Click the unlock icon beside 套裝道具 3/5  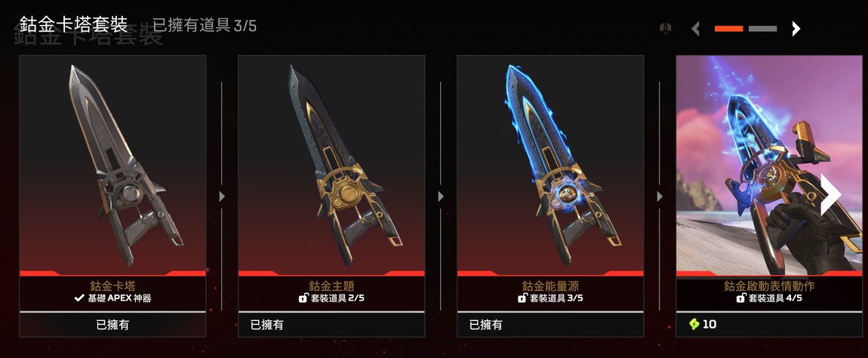522,298
